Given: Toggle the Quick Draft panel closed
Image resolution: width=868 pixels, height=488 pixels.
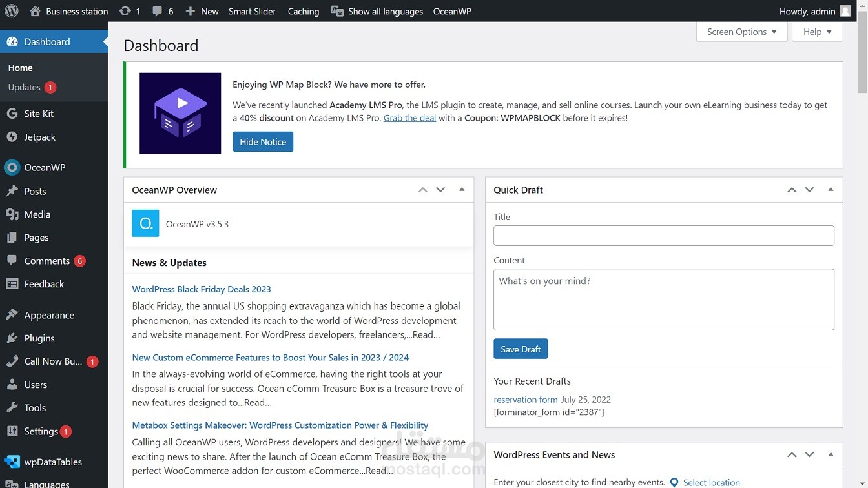Looking at the screenshot, I should tap(831, 190).
